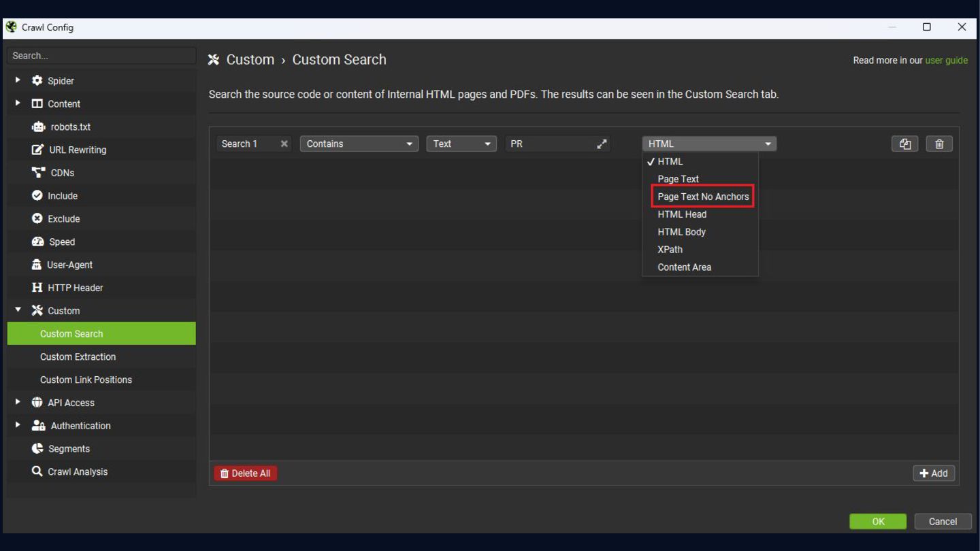Open the Contains match type dropdown
The width and height of the screenshot is (980, 551).
point(359,144)
